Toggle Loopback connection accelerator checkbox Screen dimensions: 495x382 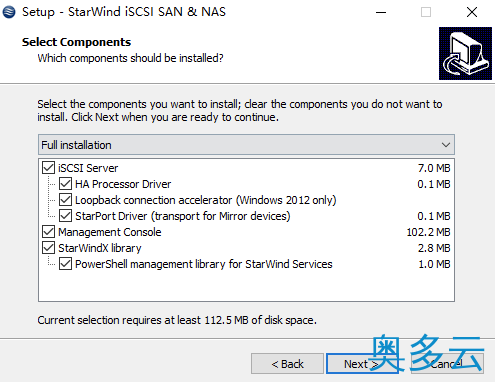[x=65, y=200]
